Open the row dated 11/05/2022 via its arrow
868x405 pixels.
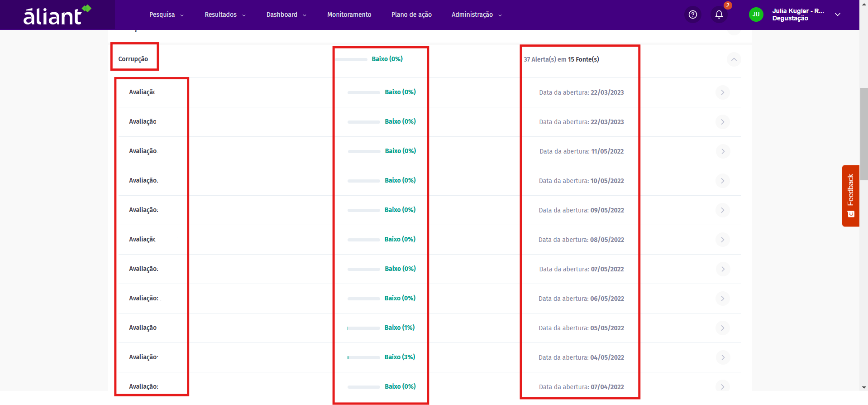723,151
